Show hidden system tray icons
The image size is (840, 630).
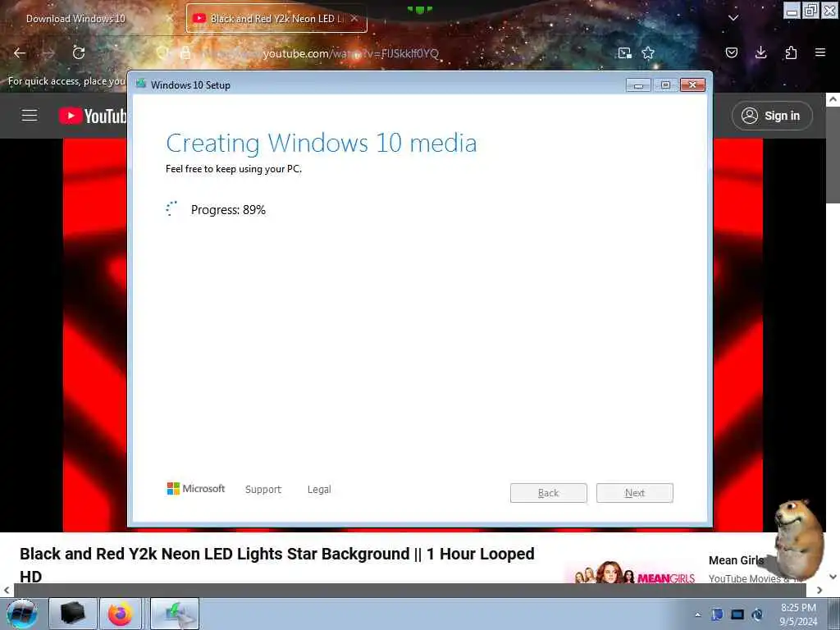point(697,614)
